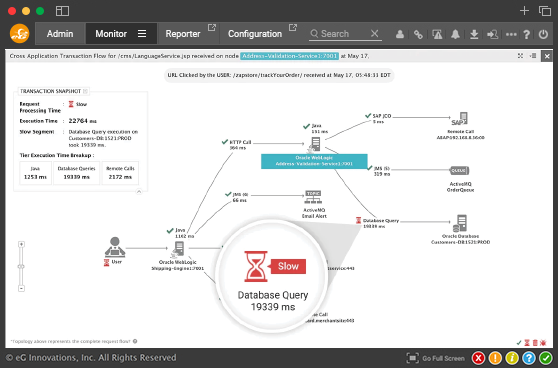The height and width of the screenshot is (368, 558).
Task: Zoom in with the plus button
Action: [x=21, y=244]
